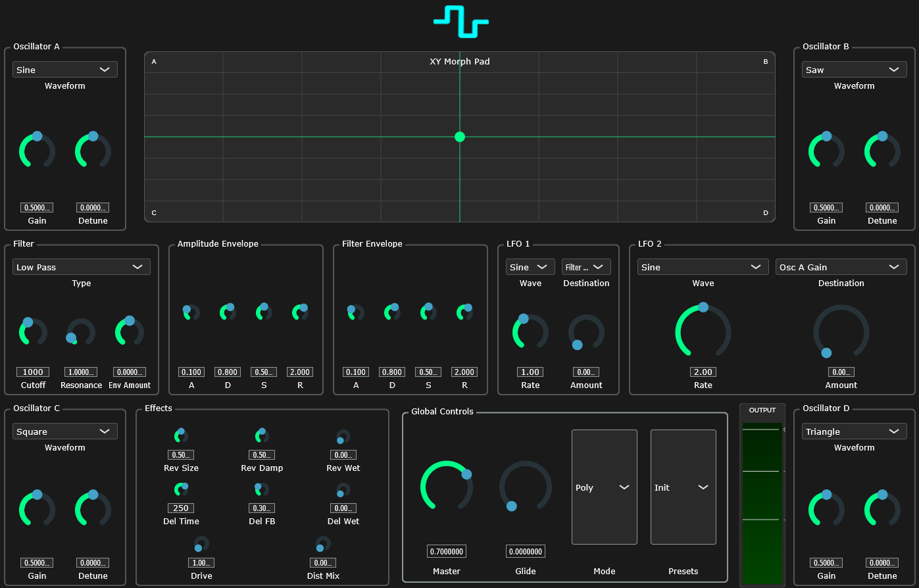
Task: Click corner label A on morph pad
Action: 154,62
